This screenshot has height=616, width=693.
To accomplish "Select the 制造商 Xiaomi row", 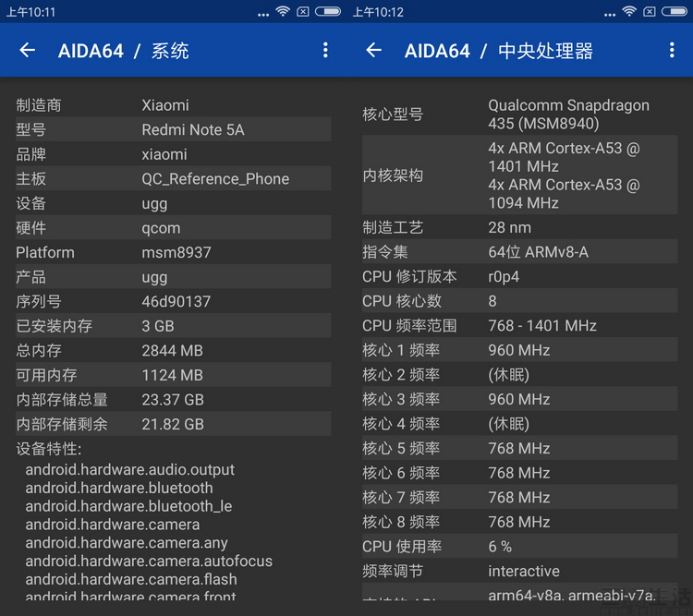I will click(x=173, y=105).
